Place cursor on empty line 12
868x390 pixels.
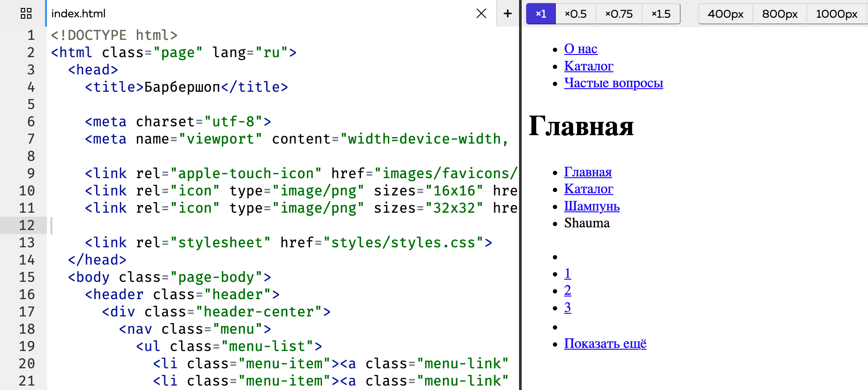283,225
